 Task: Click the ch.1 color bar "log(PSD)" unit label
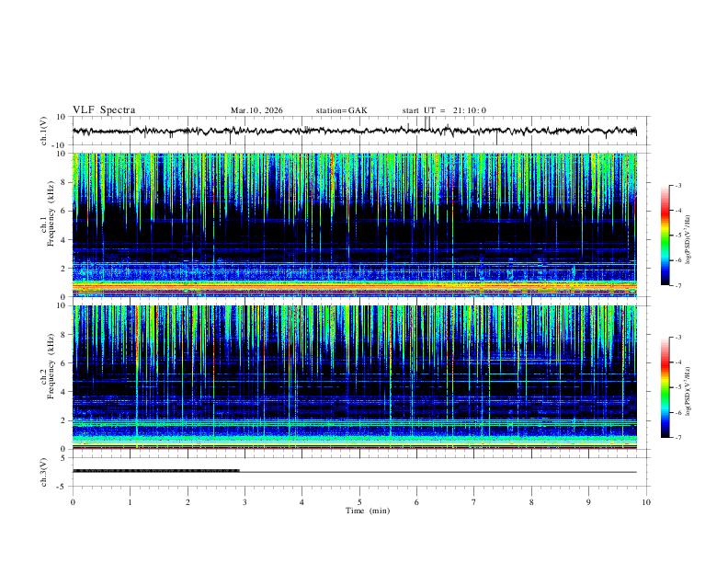click(688, 239)
